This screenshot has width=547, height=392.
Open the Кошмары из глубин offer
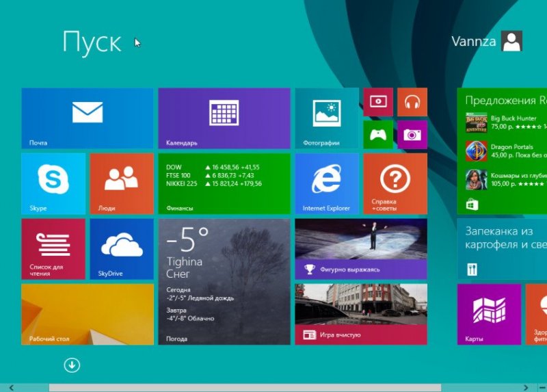click(x=506, y=179)
